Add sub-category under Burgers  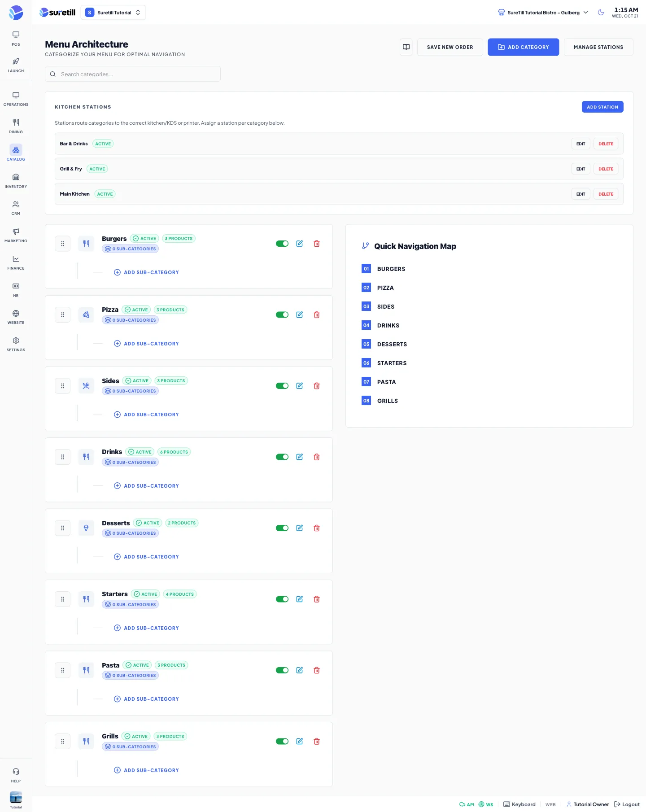[146, 272]
